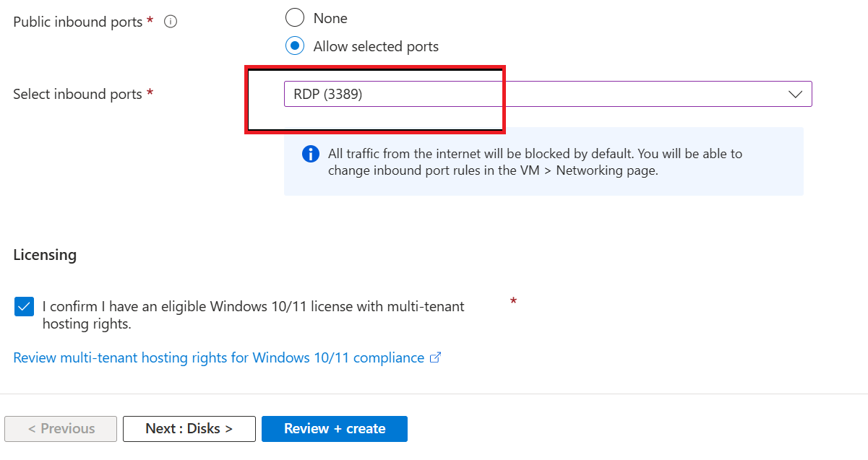Click the info icon beside Public inbound ports
Viewport: 868px width, 460px height.
coord(171,22)
